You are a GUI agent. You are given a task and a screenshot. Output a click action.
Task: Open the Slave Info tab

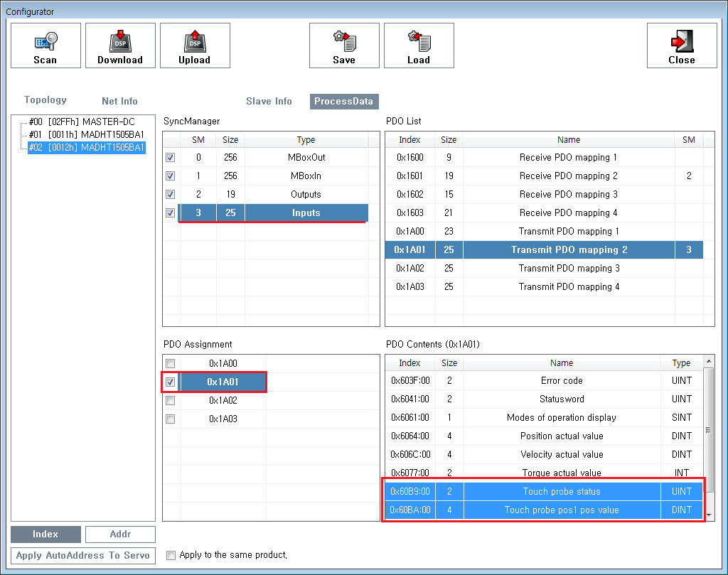tap(269, 101)
